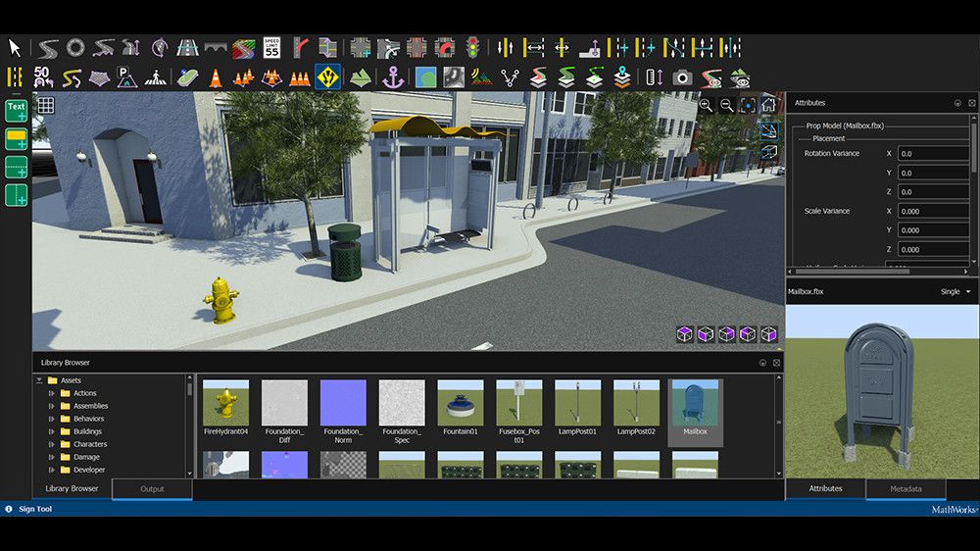Image resolution: width=980 pixels, height=551 pixels.
Task: Toggle the blue diagonal projection icon above the cube icon
Action: [x=768, y=130]
